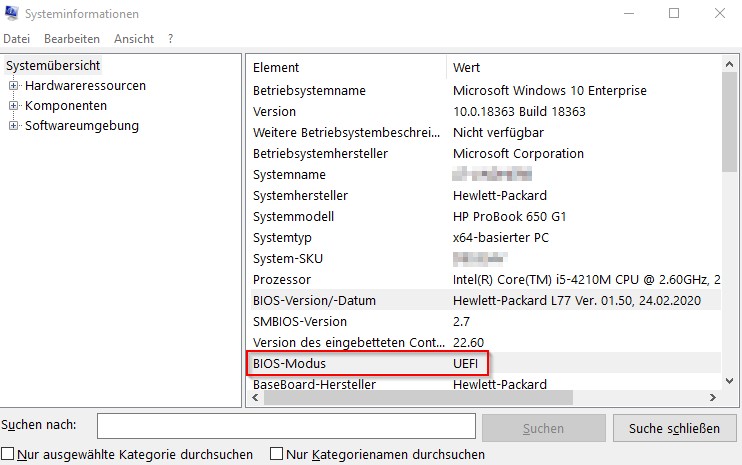Expand the Komponenten tree node
This screenshot has width=742, height=465.
(14, 106)
